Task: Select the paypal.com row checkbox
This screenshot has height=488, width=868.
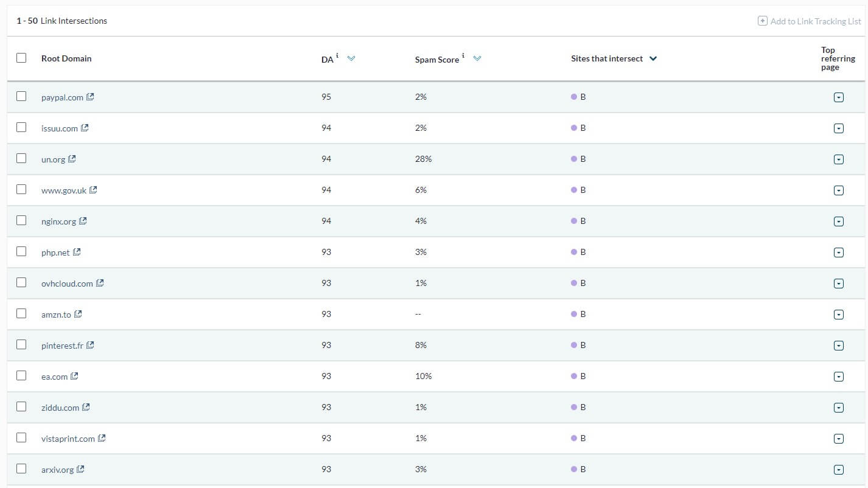Action: click(21, 96)
